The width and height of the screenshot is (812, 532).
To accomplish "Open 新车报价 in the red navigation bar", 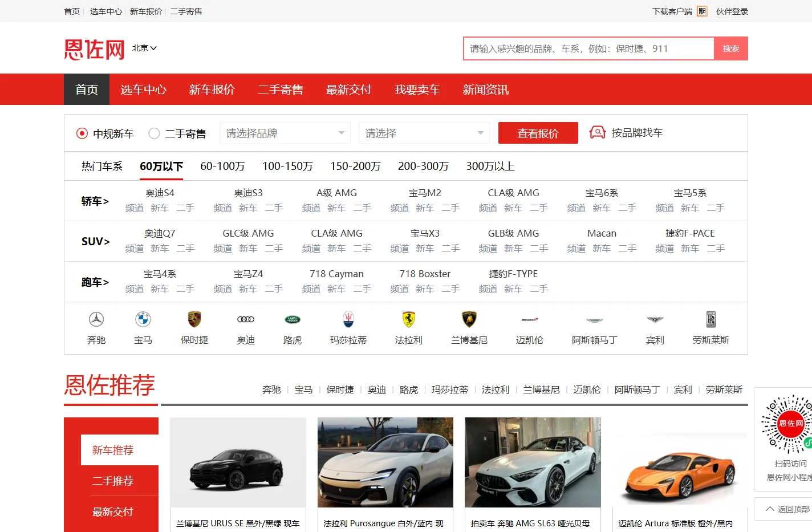I will [212, 90].
